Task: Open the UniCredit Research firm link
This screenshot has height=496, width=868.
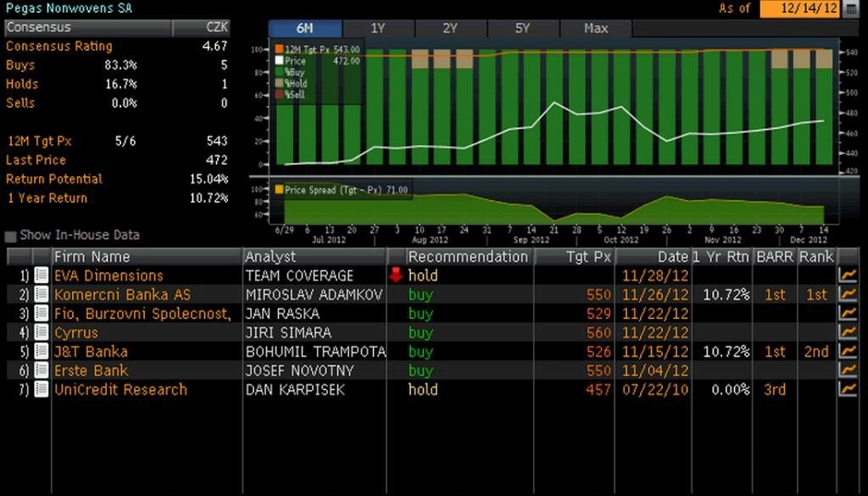Action: [x=120, y=390]
